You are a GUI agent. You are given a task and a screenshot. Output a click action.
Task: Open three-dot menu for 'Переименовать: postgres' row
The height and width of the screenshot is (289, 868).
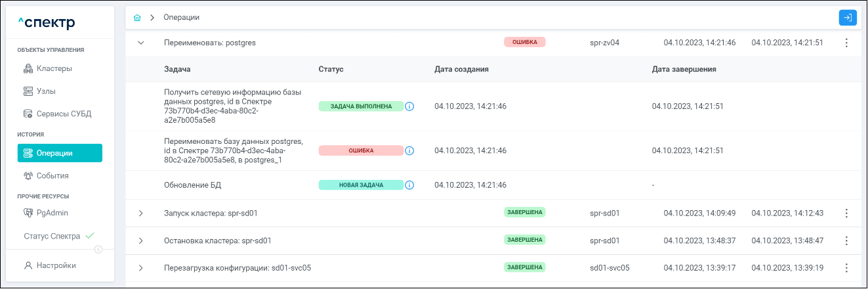846,43
